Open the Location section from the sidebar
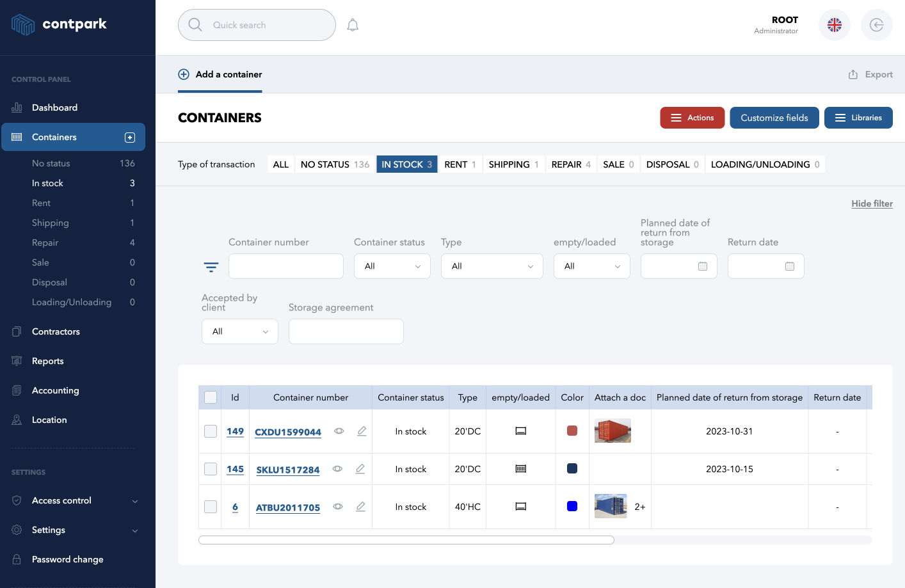905x588 pixels. 49,419
